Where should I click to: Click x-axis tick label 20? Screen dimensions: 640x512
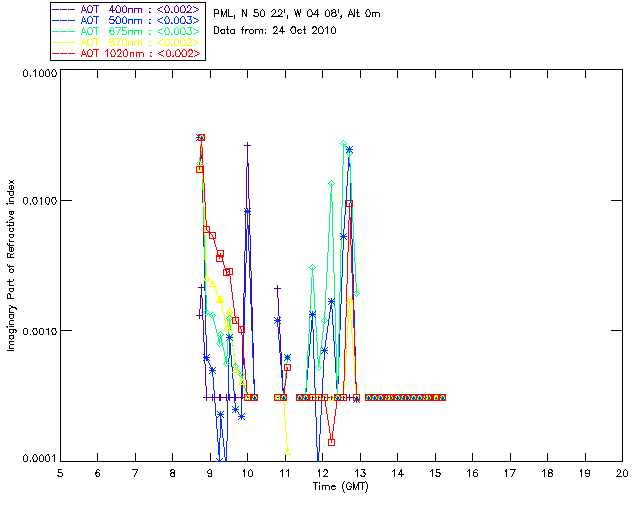pos(622,473)
